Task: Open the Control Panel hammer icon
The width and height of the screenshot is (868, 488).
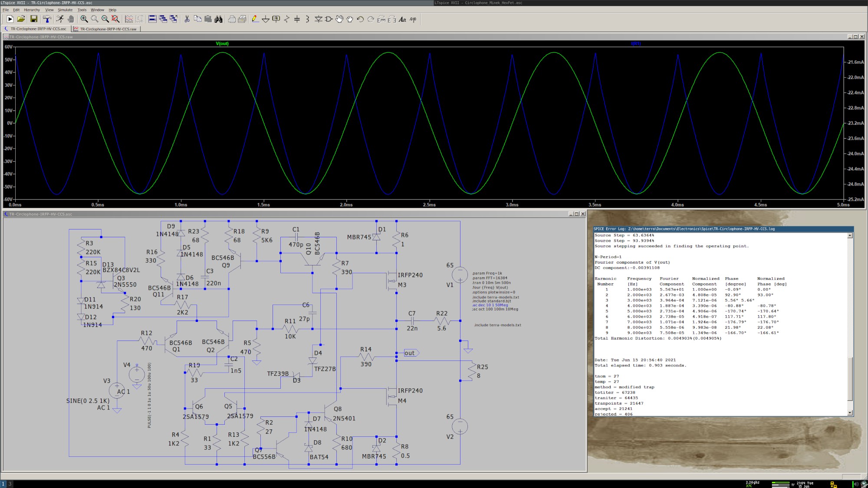Action: [46, 19]
